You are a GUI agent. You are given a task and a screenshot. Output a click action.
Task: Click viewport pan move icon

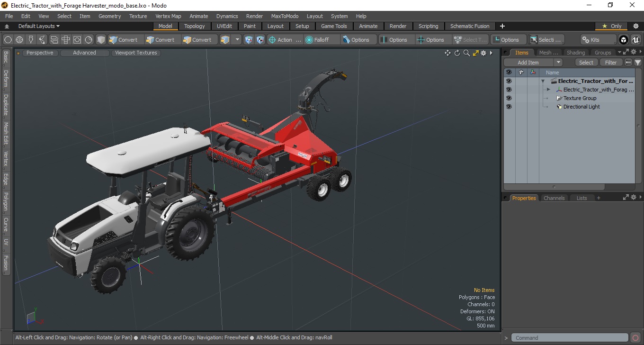tap(447, 53)
